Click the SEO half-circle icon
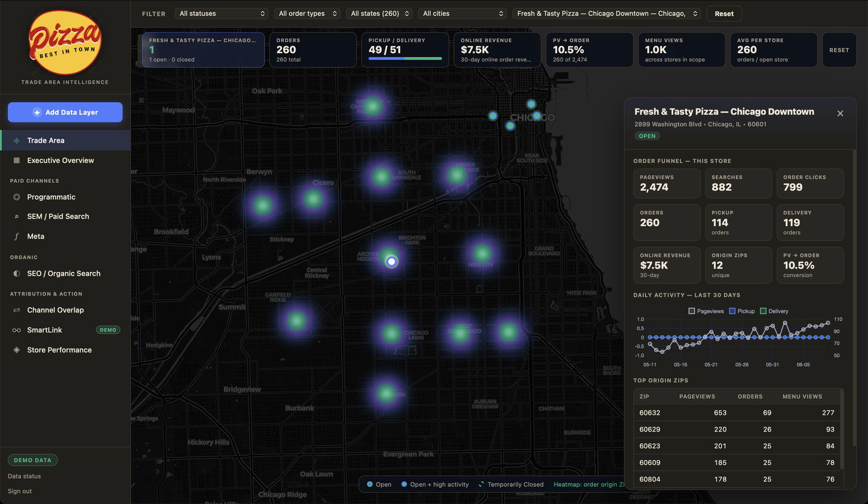Image resolution: width=868 pixels, height=504 pixels. point(17,274)
